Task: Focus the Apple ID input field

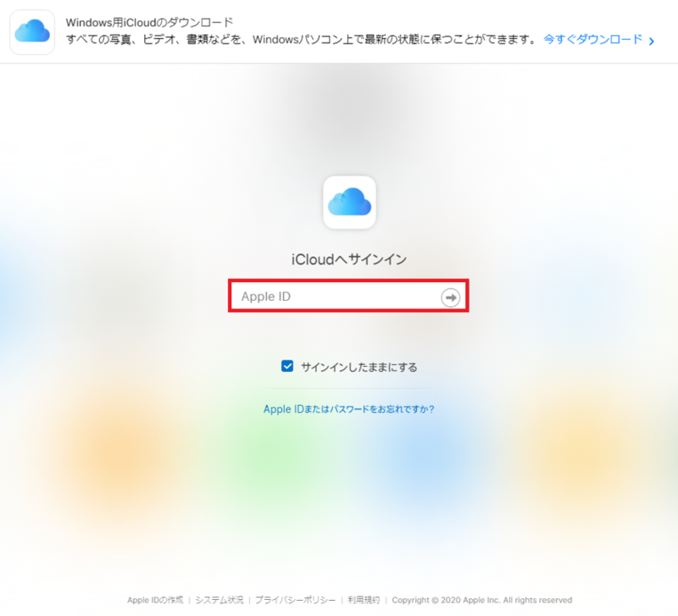Action: tap(348, 296)
